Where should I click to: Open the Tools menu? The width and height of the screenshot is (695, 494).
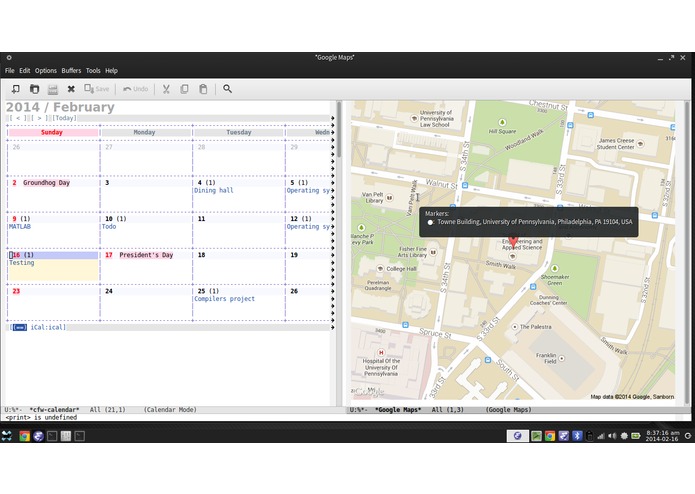pyautogui.click(x=93, y=70)
